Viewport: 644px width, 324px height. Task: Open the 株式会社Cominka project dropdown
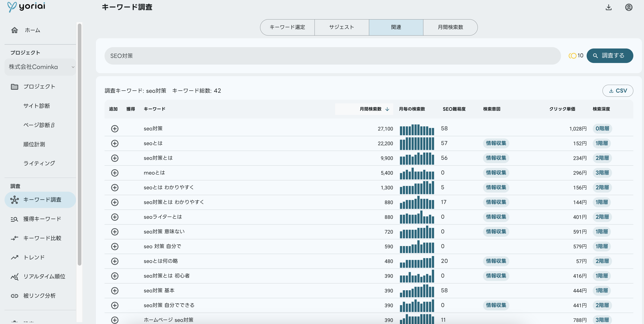tap(40, 67)
